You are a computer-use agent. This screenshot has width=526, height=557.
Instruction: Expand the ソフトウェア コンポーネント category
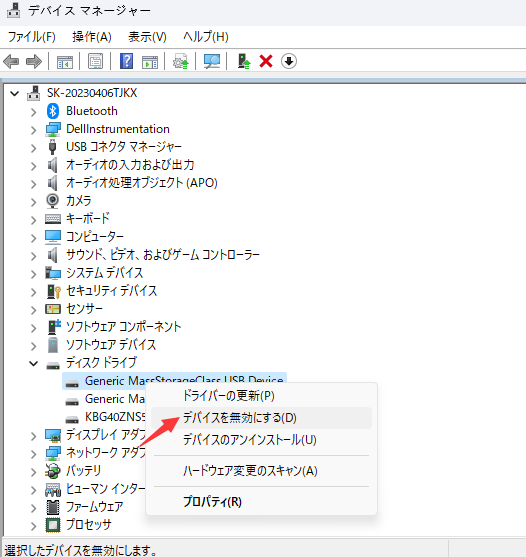pyautogui.click(x=33, y=328)
